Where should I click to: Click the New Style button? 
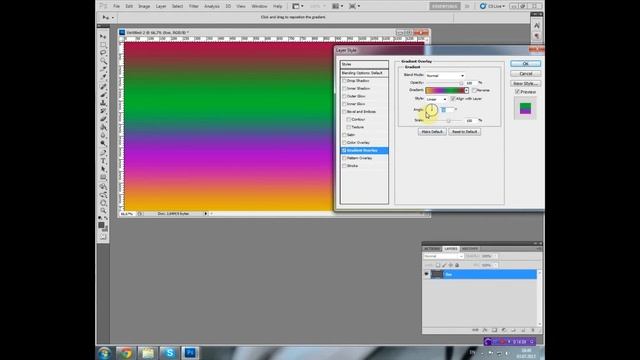pyautogui.click(x=525, y=83)
